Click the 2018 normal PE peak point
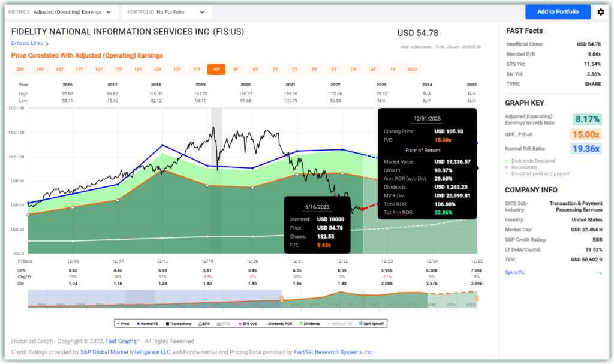The height and width of the screenshot is (364, 614). [163, 145]
